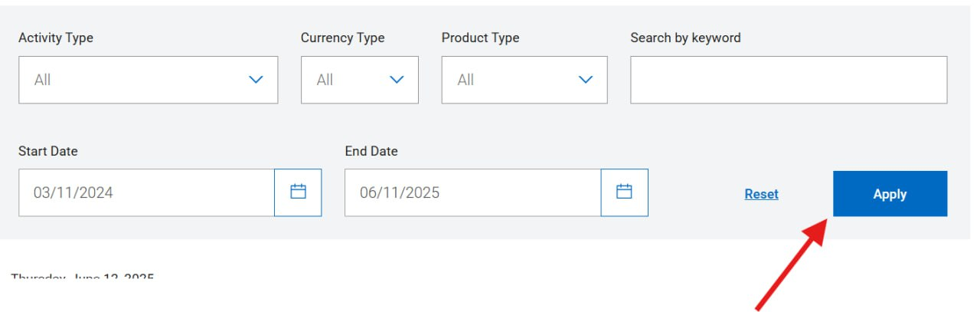This screenshot has height=312, width=980.
Task: Click the 'Start Date' label text
Action: pos(48,151)
